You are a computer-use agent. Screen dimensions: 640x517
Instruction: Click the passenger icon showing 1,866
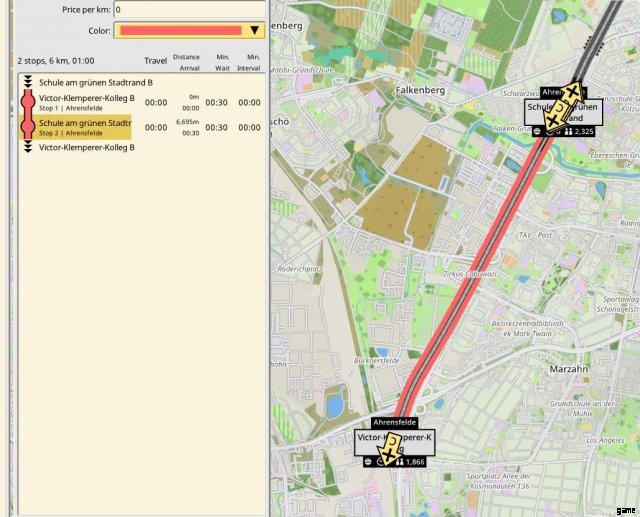400,462
